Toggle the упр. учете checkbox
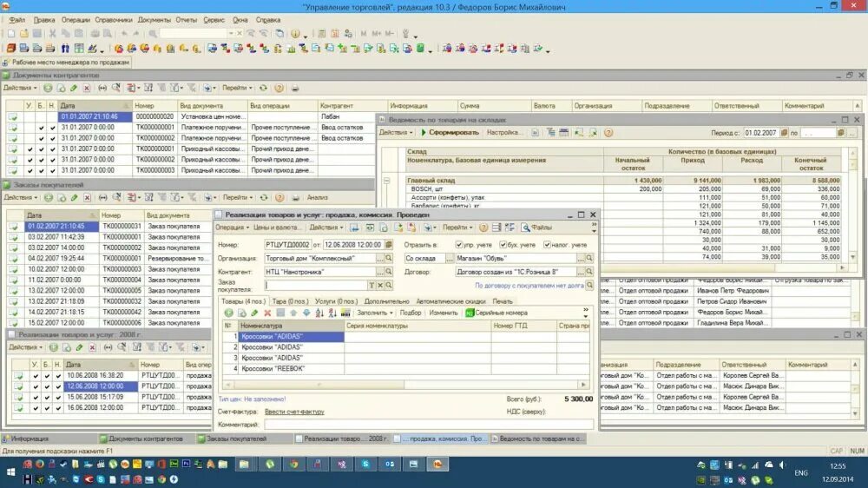Viewport: 868px width, 488px height. click(458, 244)
